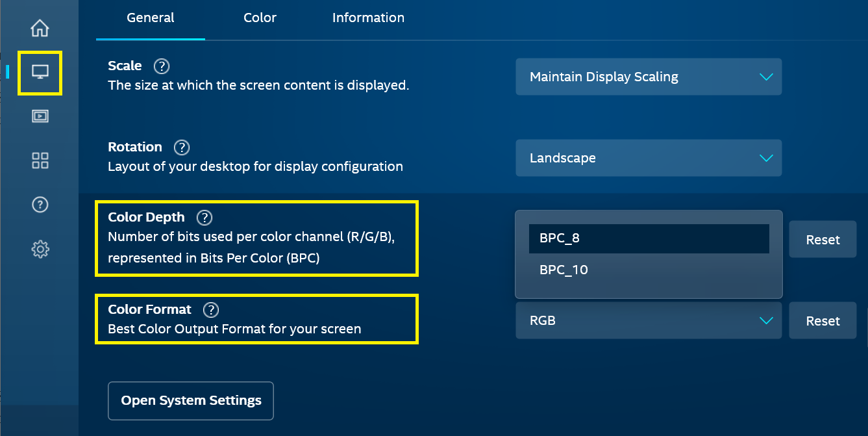The width and height of the screenshot is (868, 436).
Task: Open the Preferences gear sidebar icon
Action: 40,249
